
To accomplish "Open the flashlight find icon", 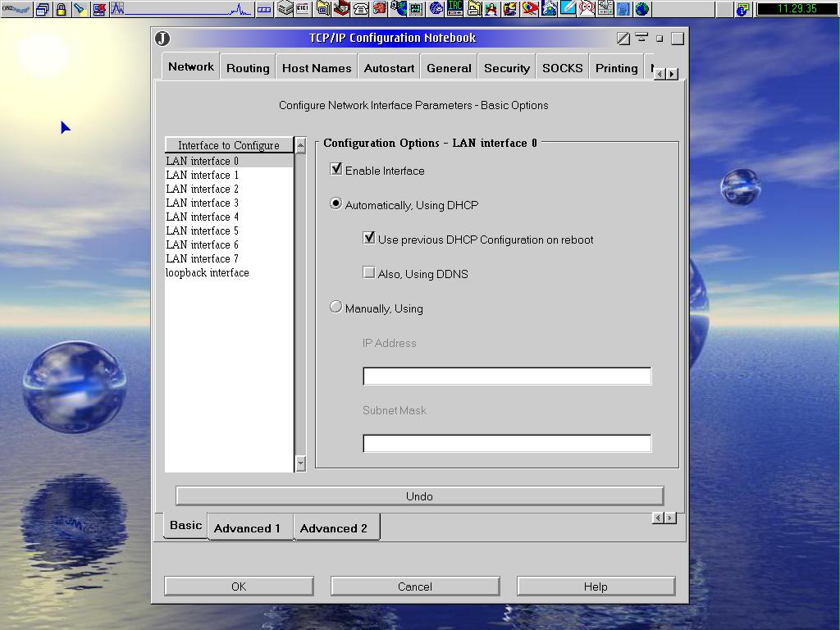I will pyautogui.click(x=80, y=10).
